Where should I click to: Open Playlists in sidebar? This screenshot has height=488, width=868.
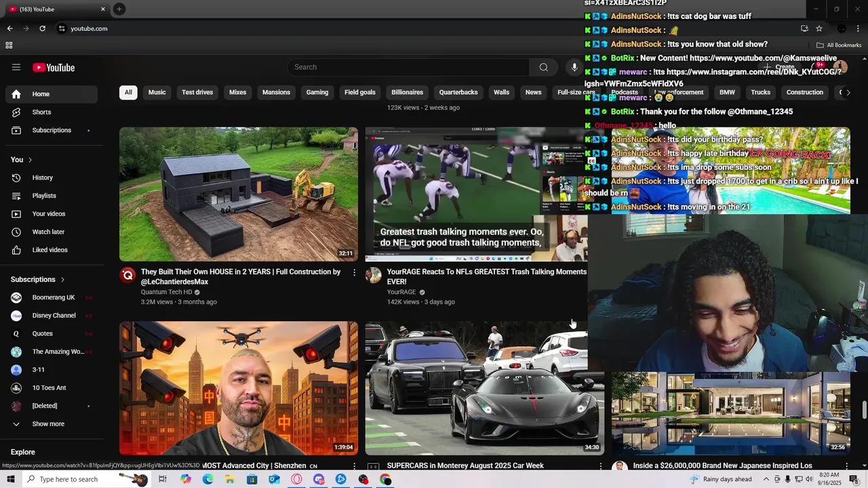[52, 196]
